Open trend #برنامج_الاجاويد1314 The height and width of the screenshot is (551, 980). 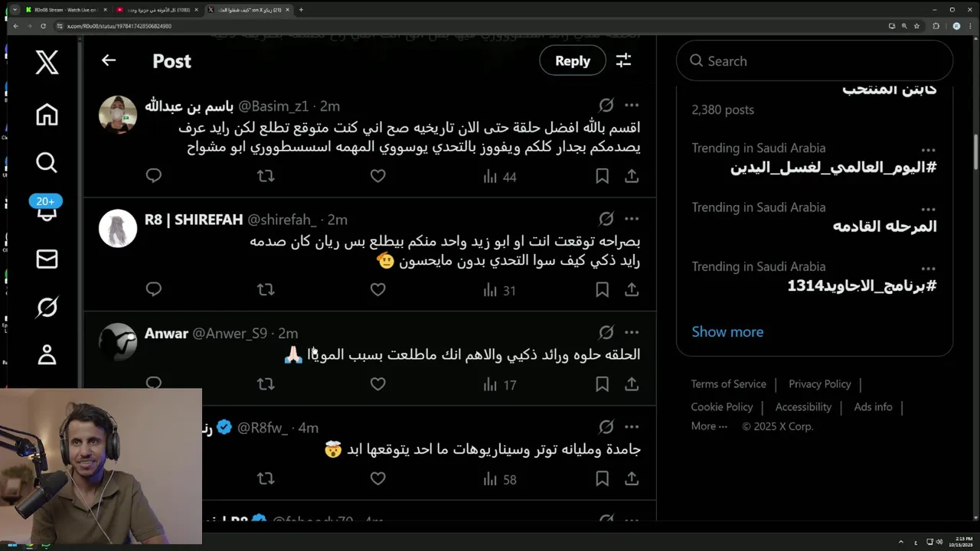point(862,285)
